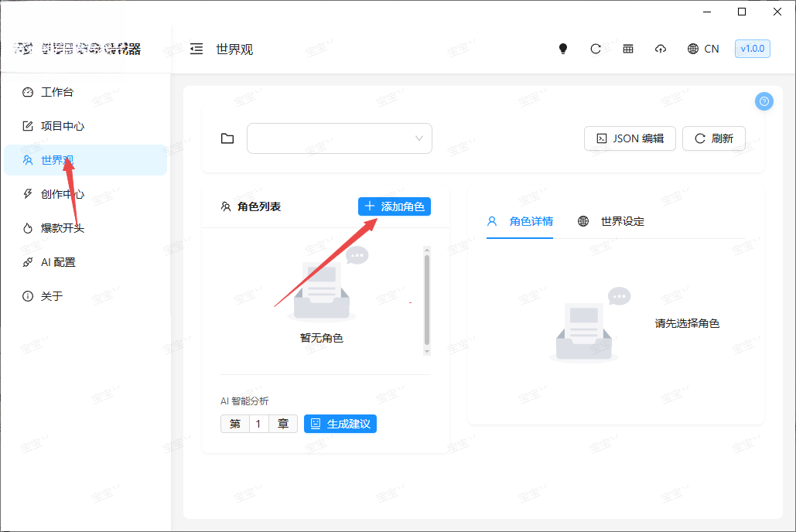Open the JSON 编辑 editor
Screen dimensions: 796x532
point(630,138)
